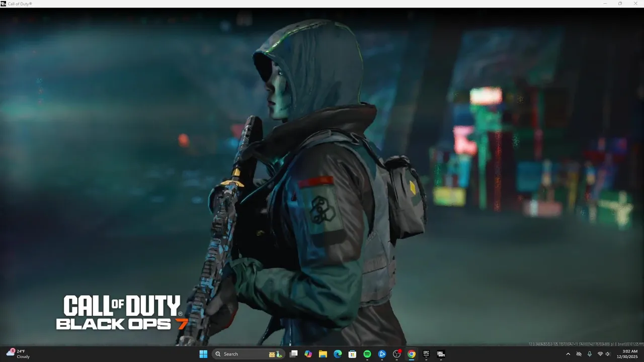The height and width of the screenshot is (362, 644).
Task: Open Microsoft Store from the taskbar
Action: point(353,354)
